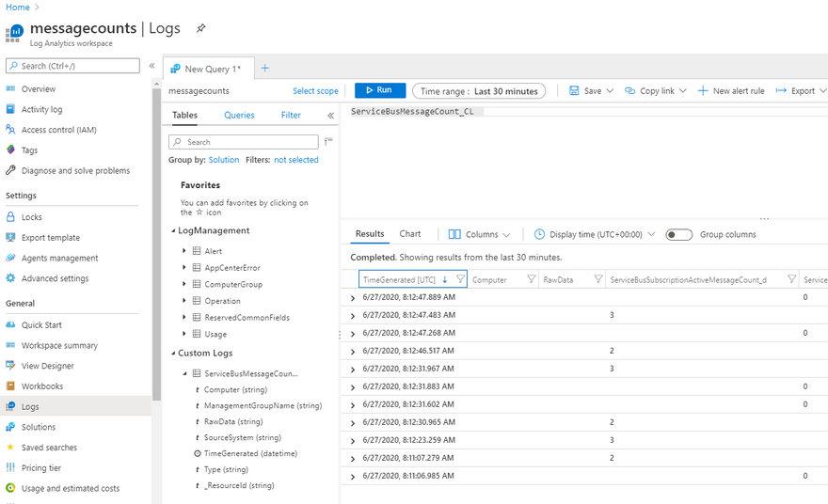Viewport: 828px width, 504px height.
Task: Expand the ComputerGroup table
Action: [183, 284]
